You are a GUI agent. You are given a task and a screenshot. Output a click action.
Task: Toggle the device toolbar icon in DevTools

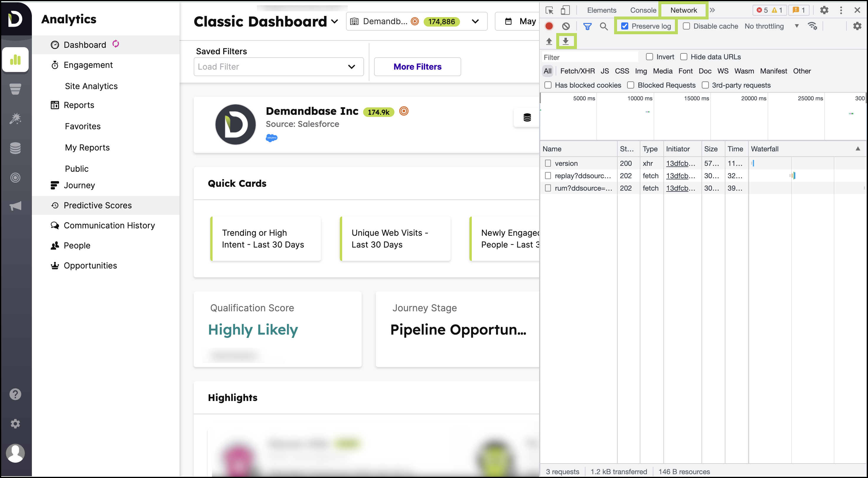click(565, 10)
